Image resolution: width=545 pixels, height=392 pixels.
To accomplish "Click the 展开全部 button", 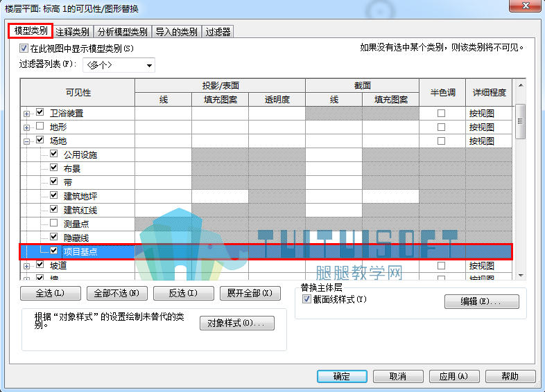I will [250, 294].
